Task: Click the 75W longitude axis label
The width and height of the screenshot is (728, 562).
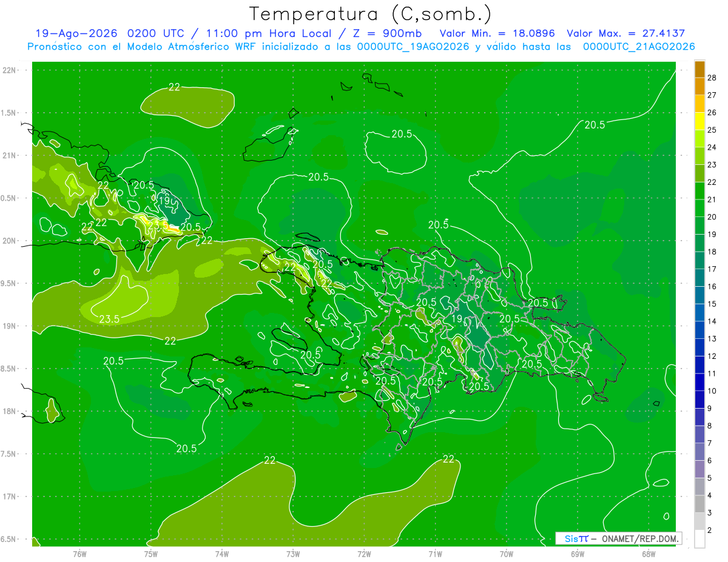Action: click(151, 554)
